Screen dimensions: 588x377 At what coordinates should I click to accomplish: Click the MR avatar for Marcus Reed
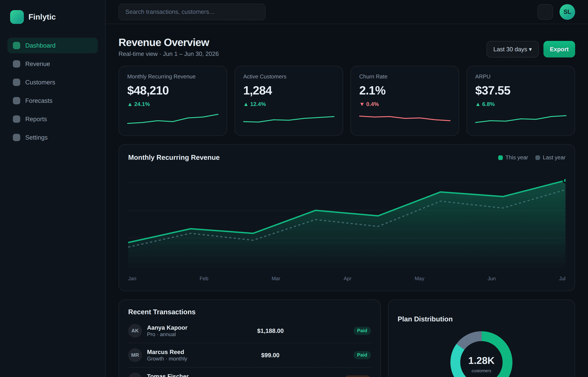(x=135, y=355)
